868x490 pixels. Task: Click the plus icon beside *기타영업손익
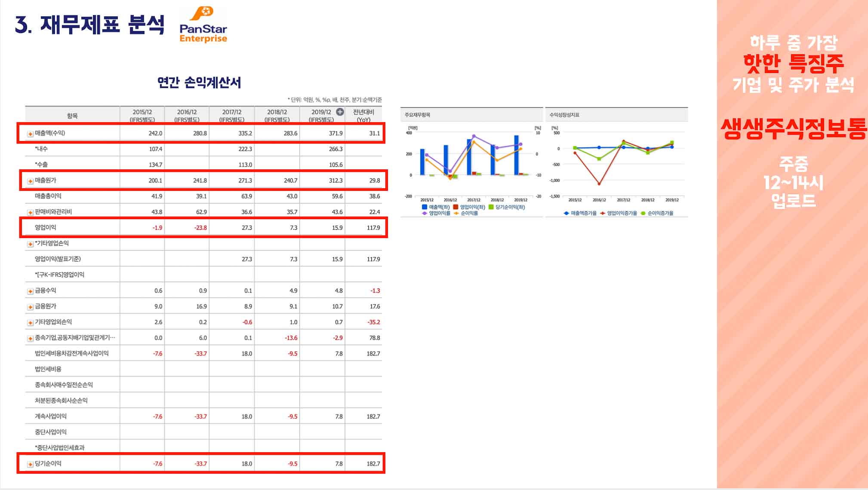tap(30, 244)
